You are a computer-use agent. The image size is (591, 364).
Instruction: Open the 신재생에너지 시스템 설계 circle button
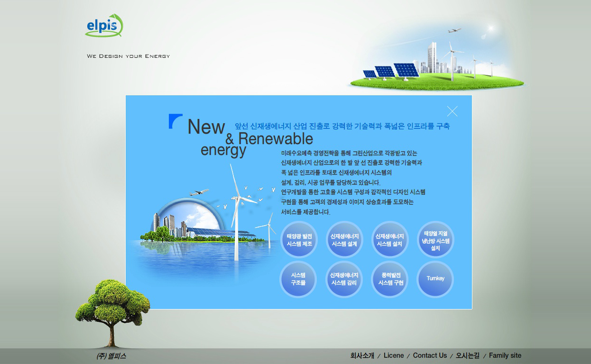344,240
